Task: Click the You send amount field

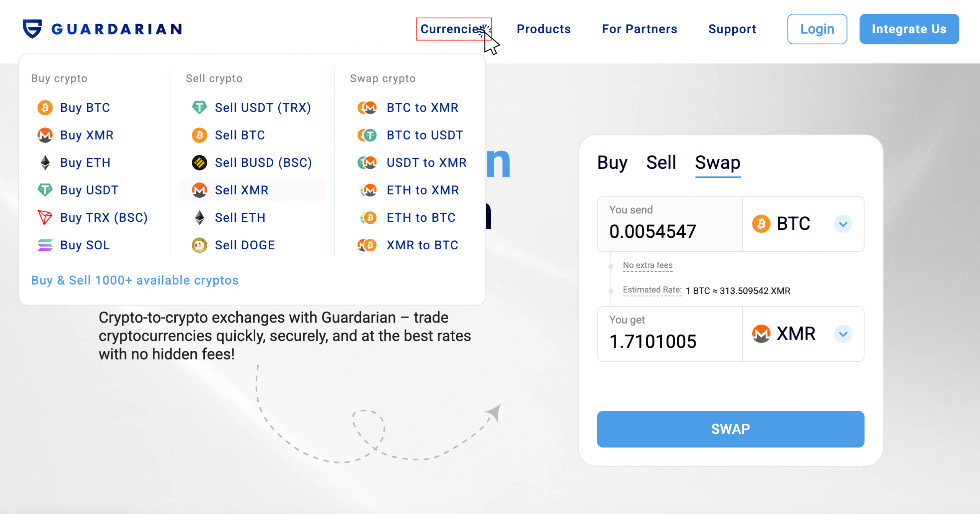Action: point(670,224)
